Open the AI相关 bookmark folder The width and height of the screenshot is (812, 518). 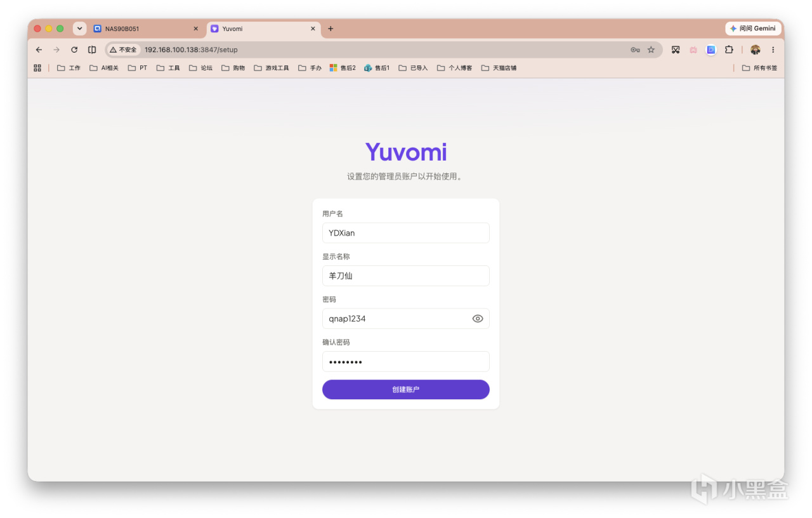(x=104, y=68)
